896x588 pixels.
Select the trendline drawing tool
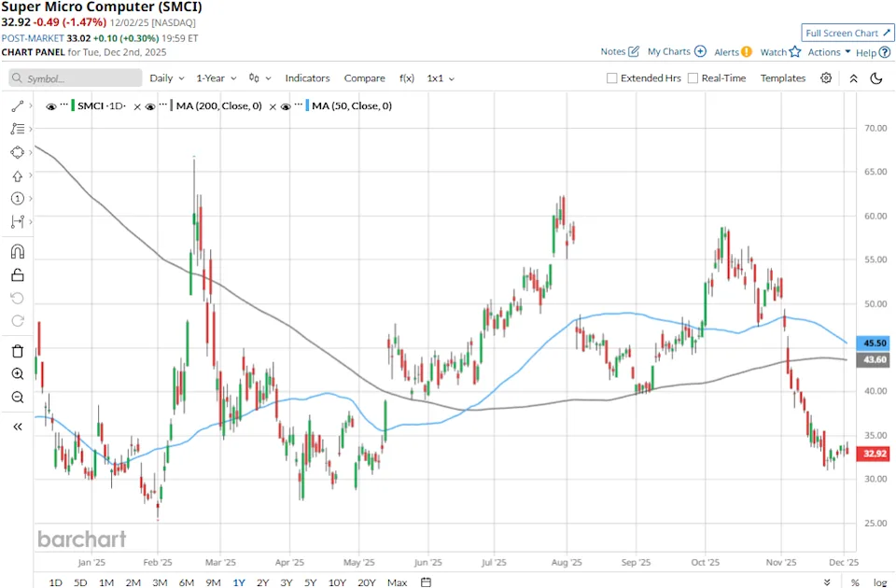pos(17,105)
